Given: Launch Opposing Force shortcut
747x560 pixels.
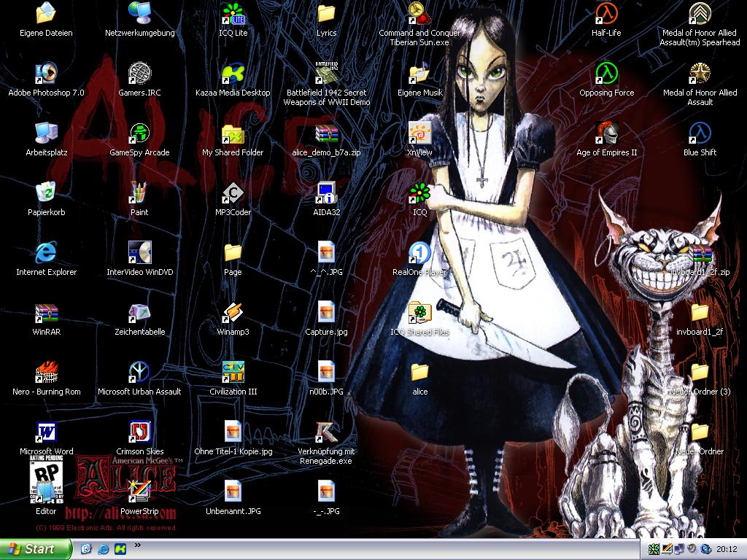Looking at the screenshot, I should [606, 74].
